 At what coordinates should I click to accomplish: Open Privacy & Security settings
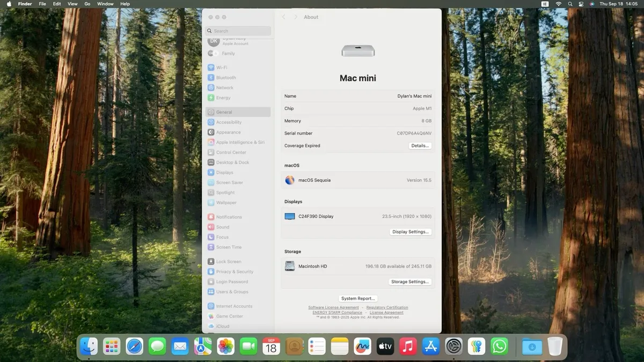click(x=238, y=272)
